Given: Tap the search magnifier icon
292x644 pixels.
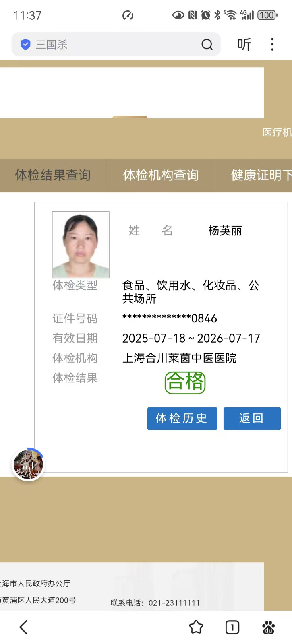Looking at the screenshot, I should (207, 44).
